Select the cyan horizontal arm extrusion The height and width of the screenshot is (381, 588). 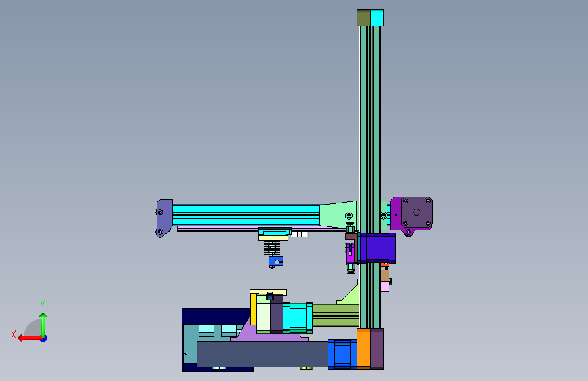[x=246, y=215]
